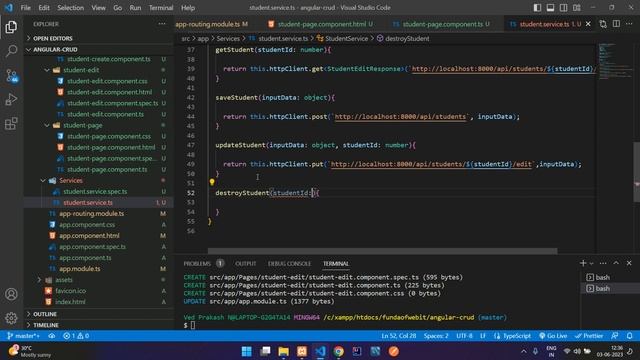Open the File menu
This screenshot has width=640, height=360.
tap(25, 8)
